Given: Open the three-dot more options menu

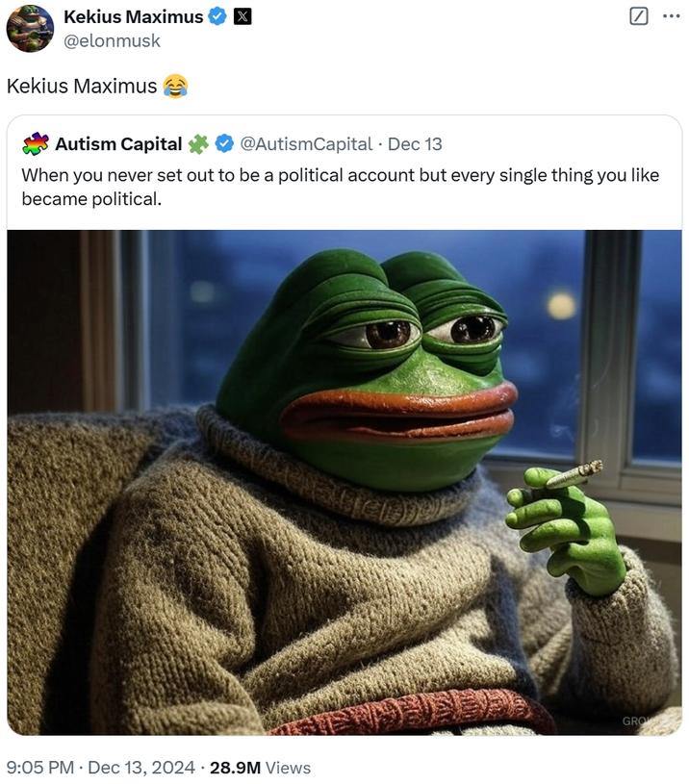Looking at the screenshot, I should [x=671, y=16].
